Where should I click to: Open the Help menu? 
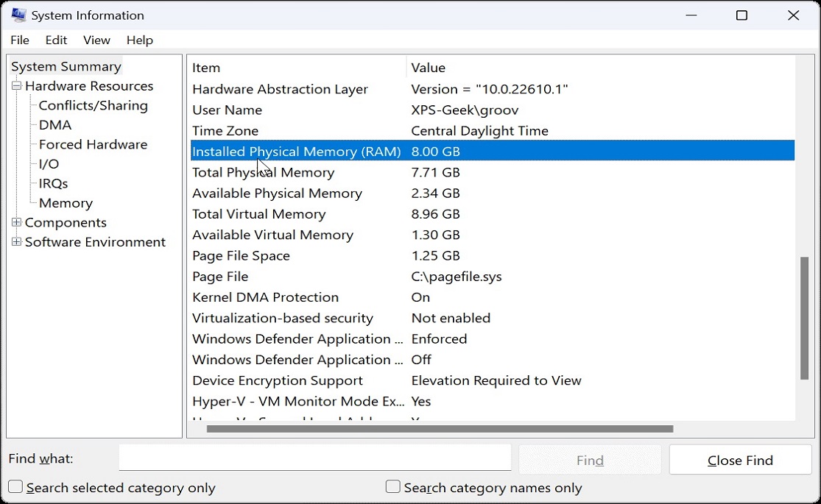click(139, 40)
